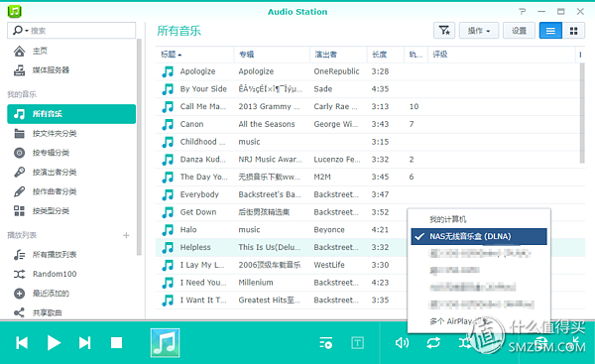
Task: Select the I Need You song row
Action: (281, 283)
